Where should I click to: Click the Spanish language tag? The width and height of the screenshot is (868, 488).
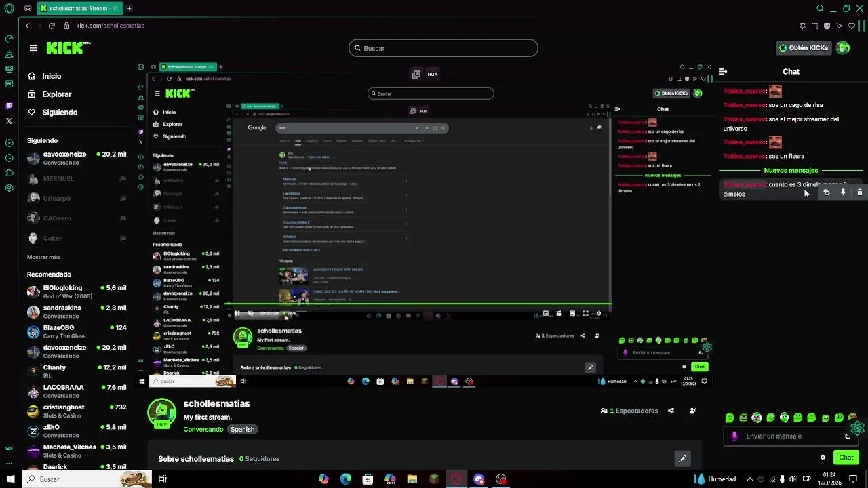242,429
